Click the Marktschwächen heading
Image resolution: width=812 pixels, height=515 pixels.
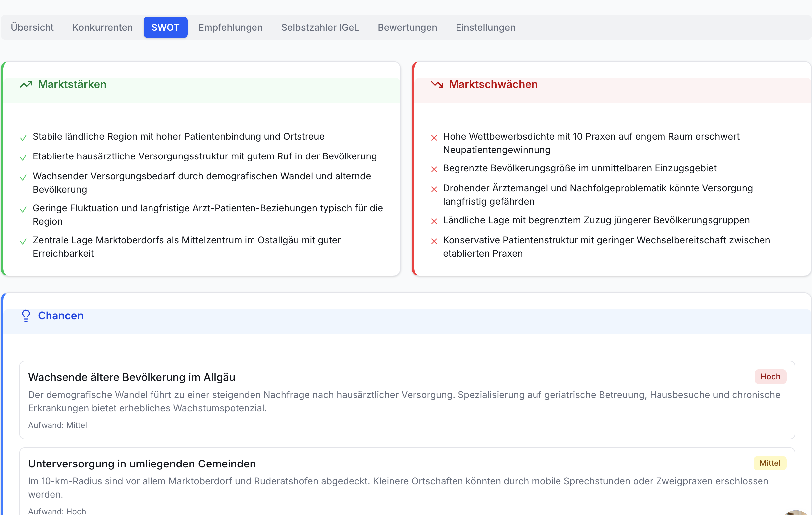[493, 84]
